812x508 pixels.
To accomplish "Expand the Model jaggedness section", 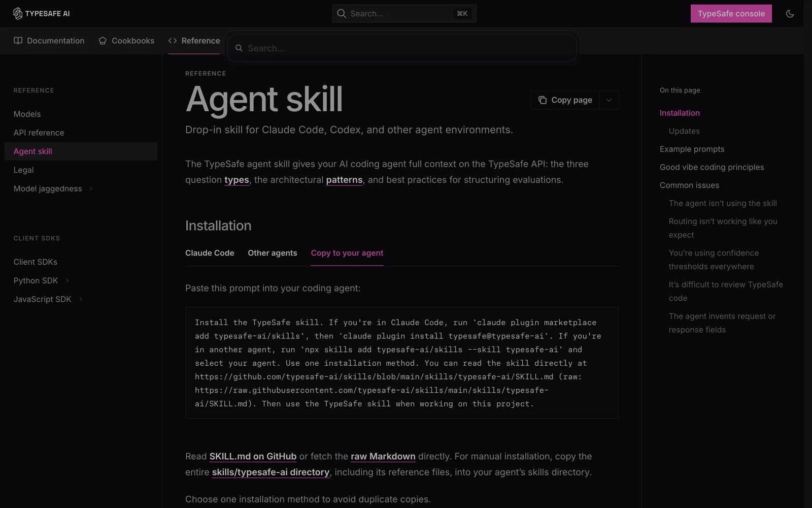I will click(x=91, y=188).
